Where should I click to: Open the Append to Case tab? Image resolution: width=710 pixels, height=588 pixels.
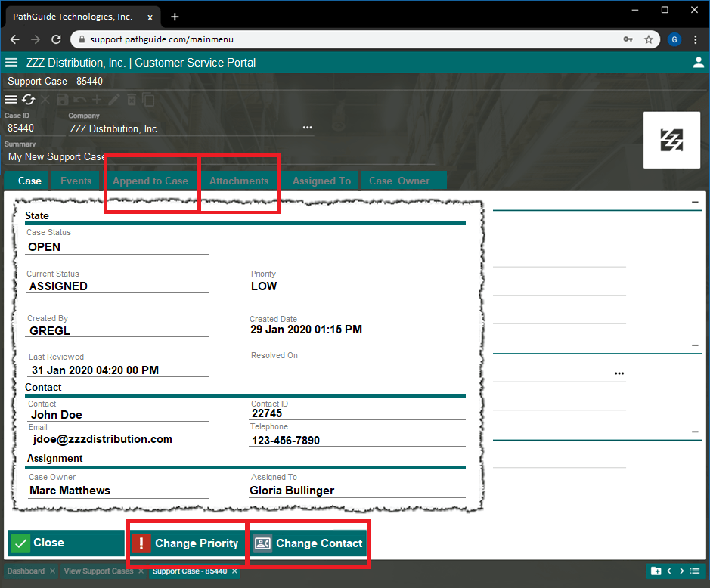[x=150, y=181]
